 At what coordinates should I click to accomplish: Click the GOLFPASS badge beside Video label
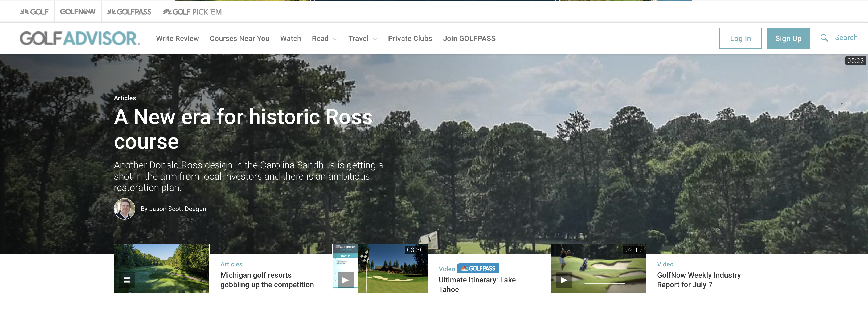(478, 269)
